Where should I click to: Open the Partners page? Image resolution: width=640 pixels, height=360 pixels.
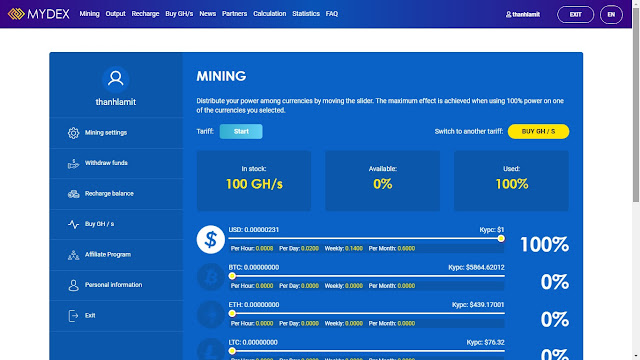coord(234,14)
